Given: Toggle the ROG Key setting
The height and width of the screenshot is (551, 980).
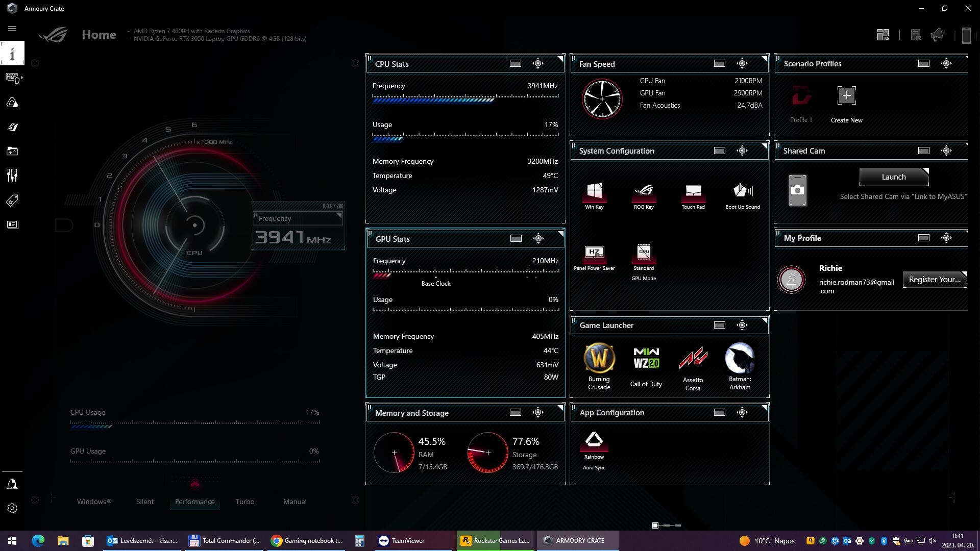Looking at the screenshot, I should click(644, 196).
